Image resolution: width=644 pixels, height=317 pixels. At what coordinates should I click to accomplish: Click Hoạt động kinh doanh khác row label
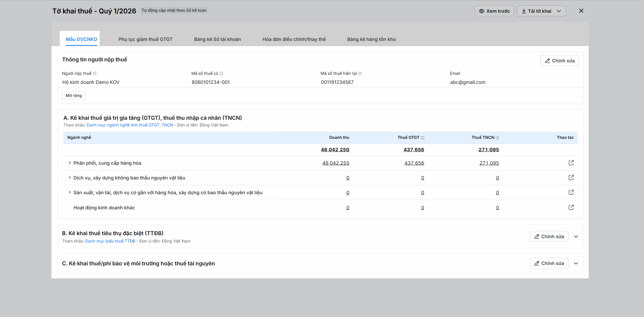(104, 208)
